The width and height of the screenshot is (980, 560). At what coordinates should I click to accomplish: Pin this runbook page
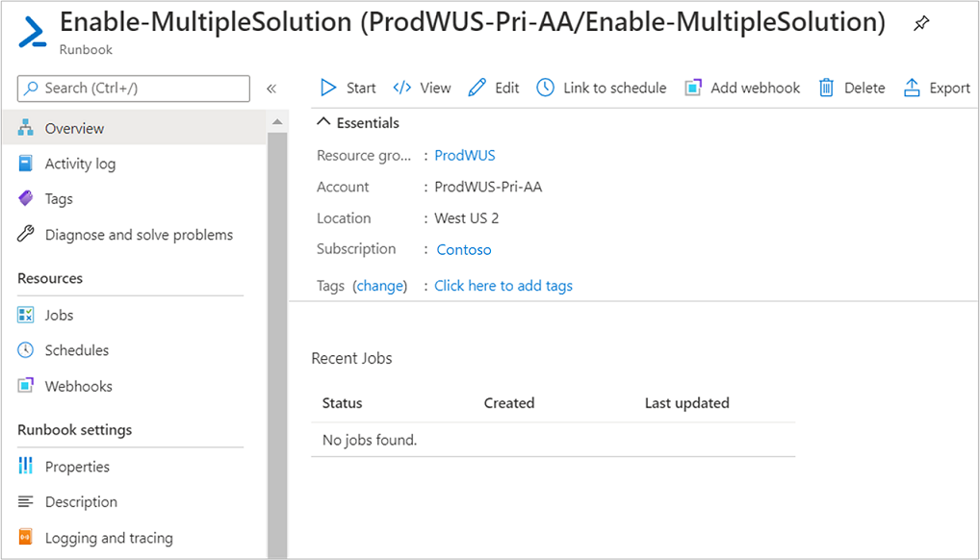[920, 23]
